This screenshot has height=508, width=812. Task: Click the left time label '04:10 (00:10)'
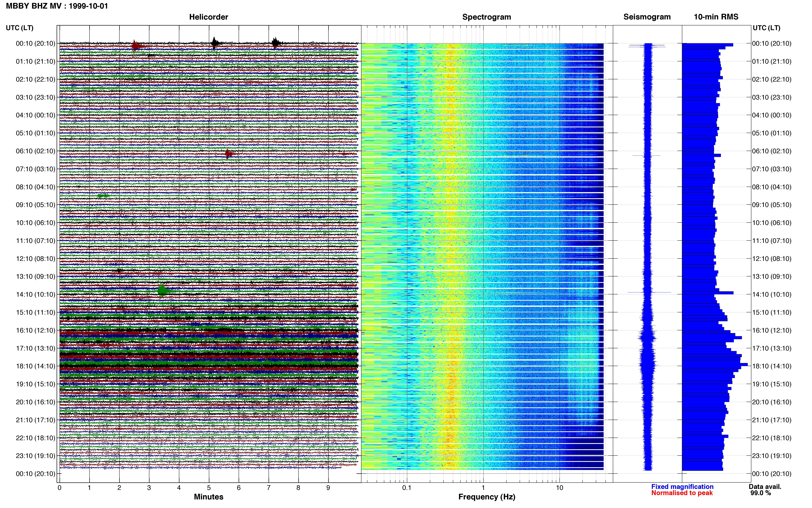[x=36, y=115]
